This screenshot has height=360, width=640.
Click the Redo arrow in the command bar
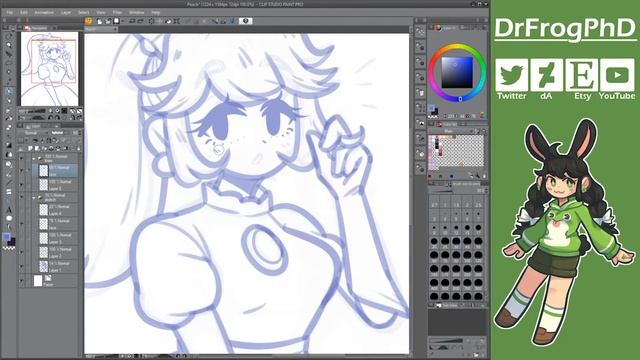pos(140,21)
